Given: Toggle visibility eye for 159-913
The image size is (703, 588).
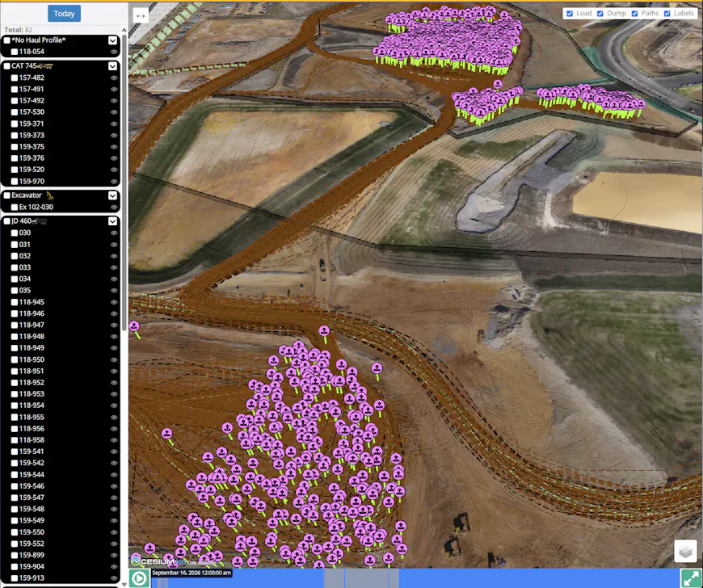Looking at the screenshot, I should 114,577.
